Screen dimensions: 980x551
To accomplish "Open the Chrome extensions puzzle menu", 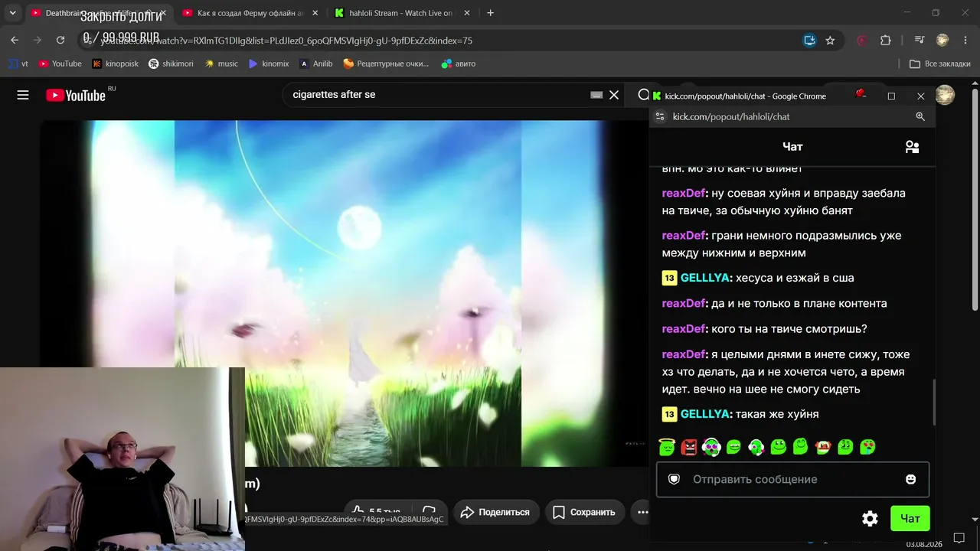I will 886,41.
